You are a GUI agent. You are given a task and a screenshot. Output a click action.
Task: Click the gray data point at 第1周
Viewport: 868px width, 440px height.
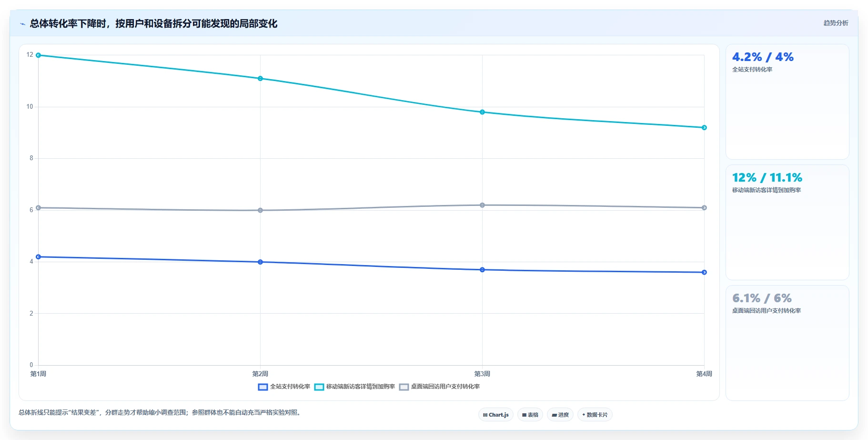pyautogui.click(x=39, y=208)
